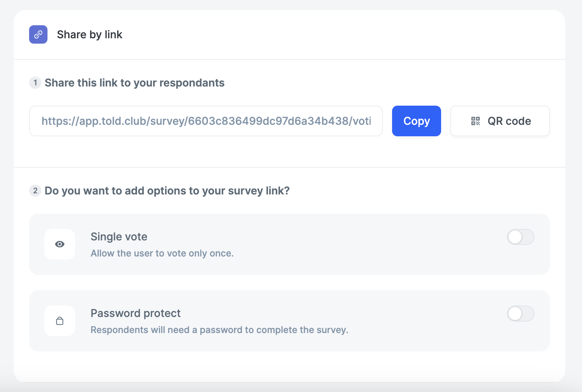Click the survey URL input field
The height and width of the screenshot is (392, 582).
click(x=206, y=121)
